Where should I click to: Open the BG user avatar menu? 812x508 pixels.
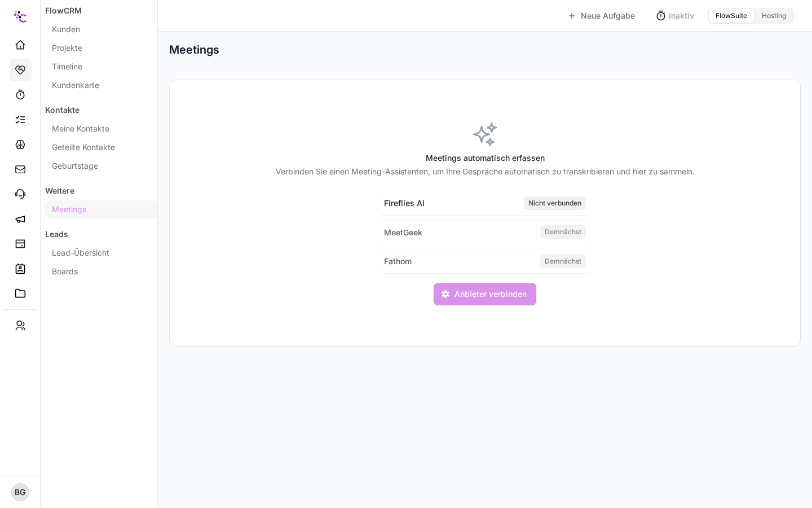20,492
